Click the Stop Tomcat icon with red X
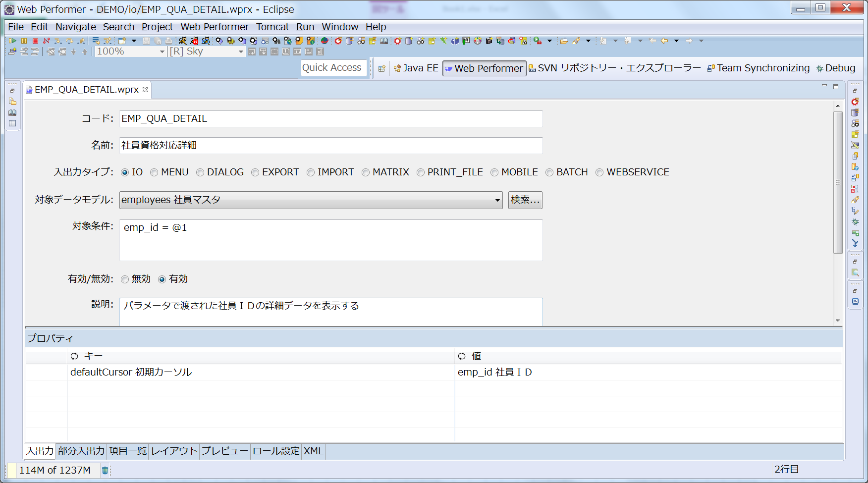The height and width of the screenshot is (483, 868). click(194, 41)
